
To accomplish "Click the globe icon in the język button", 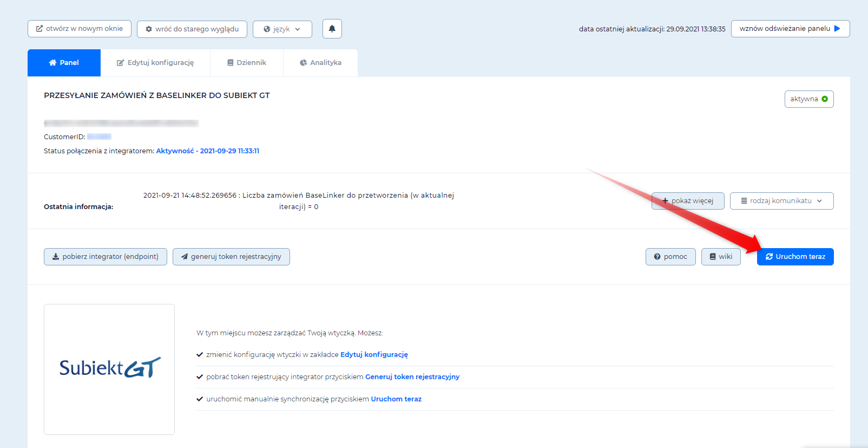I will tap(267, 29).
